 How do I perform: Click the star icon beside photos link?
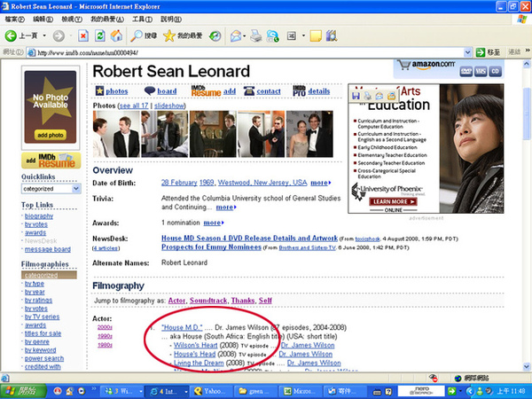coord(99,90)
